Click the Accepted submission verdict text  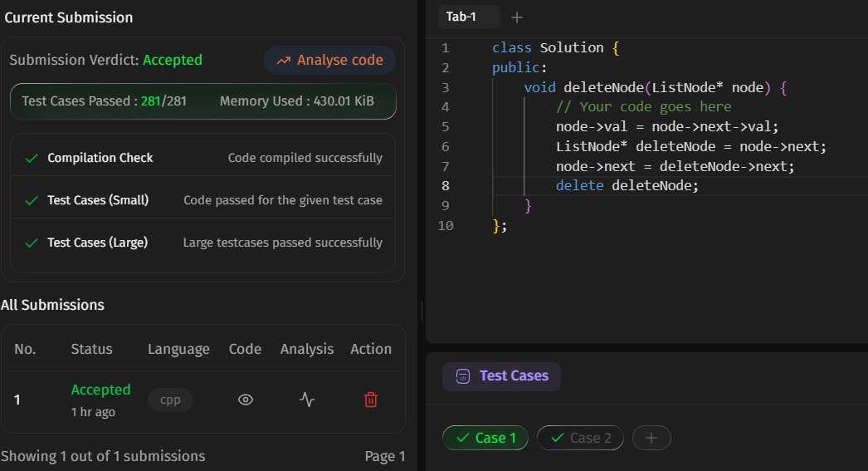tap(172, 60)
